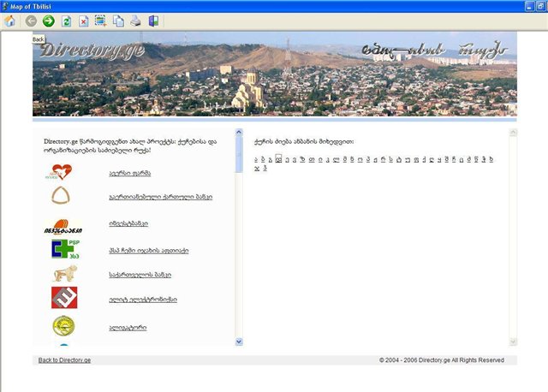Viewport: 548px width, 392px height.
Task: Click the purple door exit icon
Action: (x=153, y=21)
